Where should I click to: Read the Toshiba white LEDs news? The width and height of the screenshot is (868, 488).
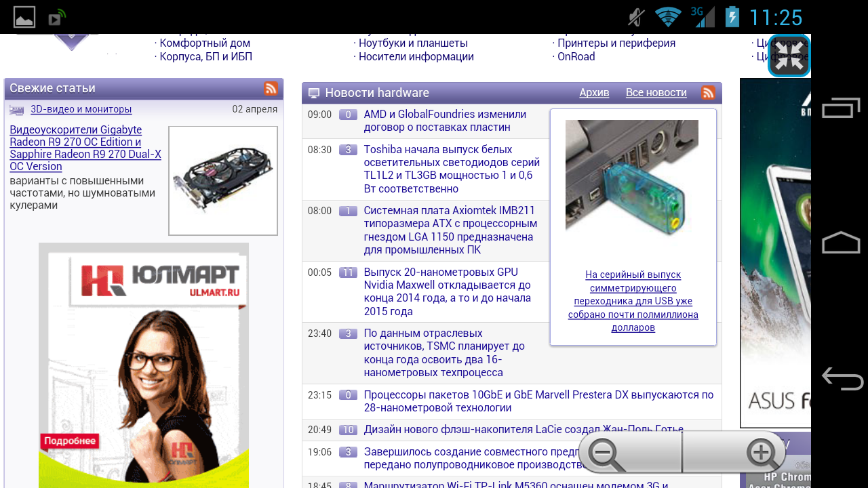452,169
